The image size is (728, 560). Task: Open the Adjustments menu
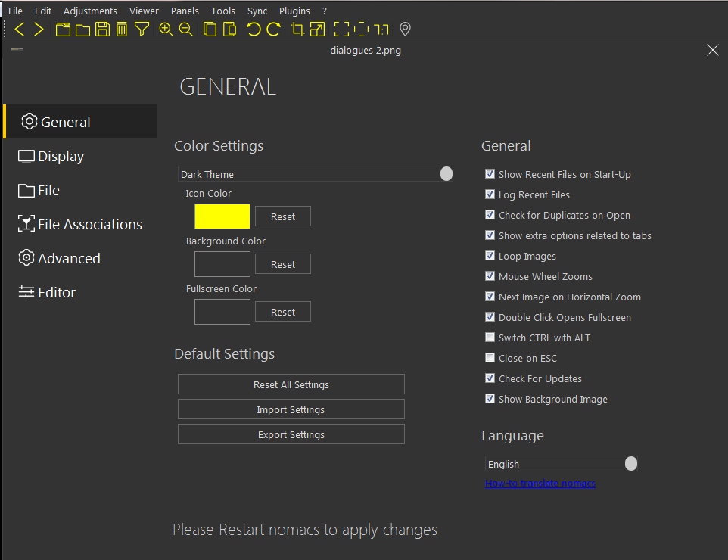point(90,11)
